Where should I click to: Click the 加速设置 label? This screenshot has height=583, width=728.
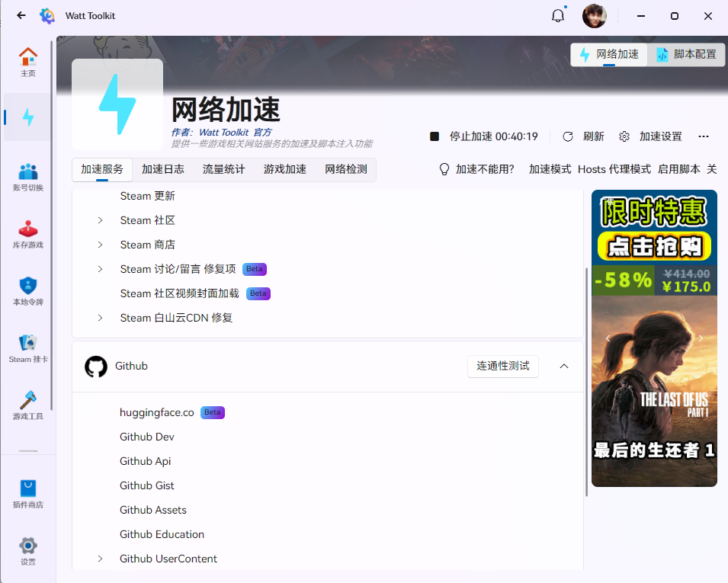pyautogui.click(x=661, y=136)
